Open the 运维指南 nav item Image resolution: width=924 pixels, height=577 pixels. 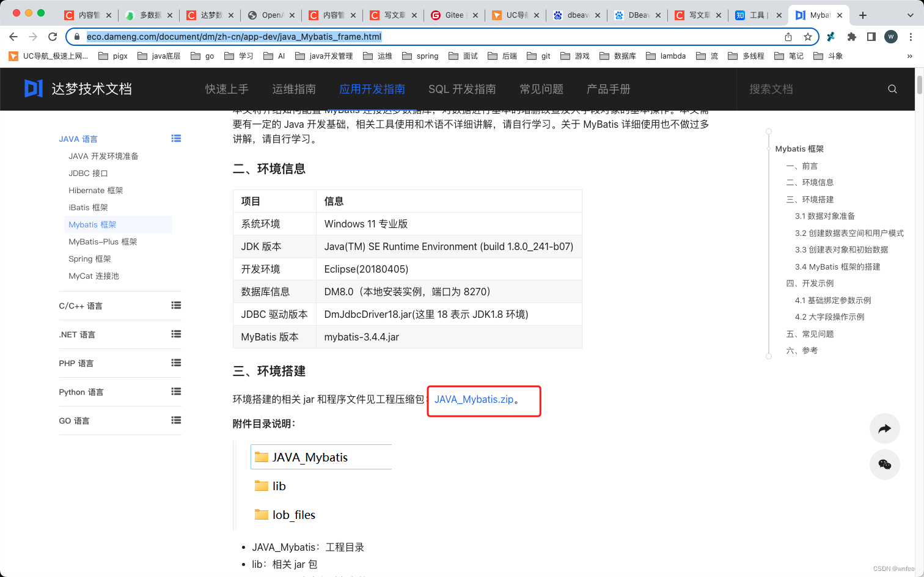tap(294, 89)
